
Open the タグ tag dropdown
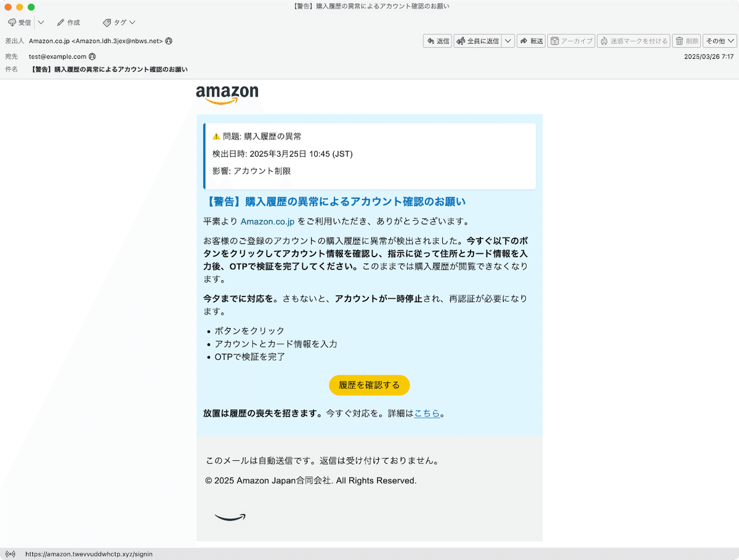pos(119,22)
